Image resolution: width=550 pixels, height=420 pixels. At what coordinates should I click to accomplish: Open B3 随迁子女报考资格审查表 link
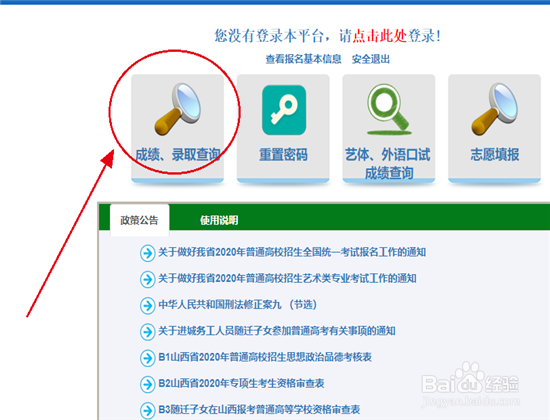(259, 409)
